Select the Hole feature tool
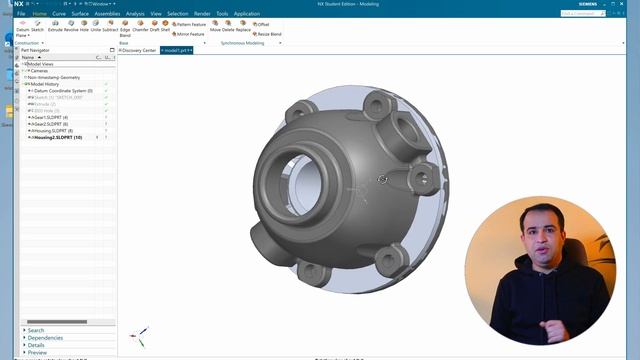 pyautogui.click(x=84, y=26)
